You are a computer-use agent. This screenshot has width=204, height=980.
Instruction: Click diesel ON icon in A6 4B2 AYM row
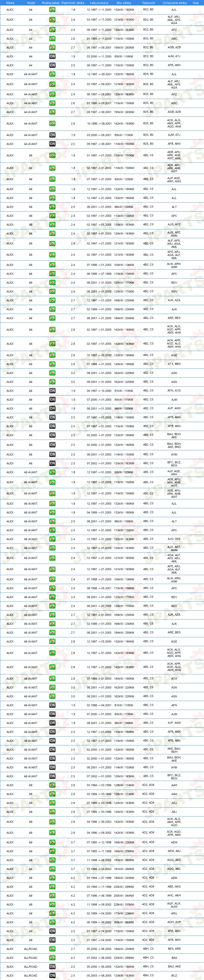tap(52, 455)
